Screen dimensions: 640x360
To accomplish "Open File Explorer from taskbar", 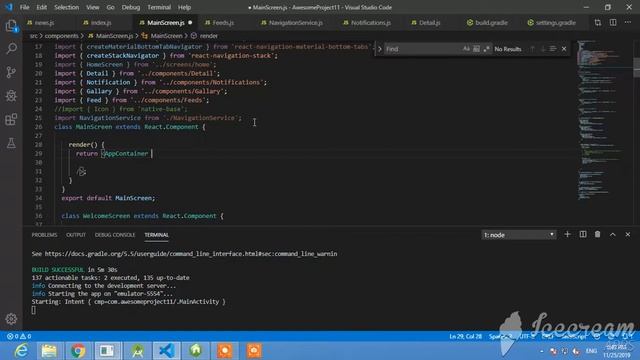I will [x=49, y=351].
